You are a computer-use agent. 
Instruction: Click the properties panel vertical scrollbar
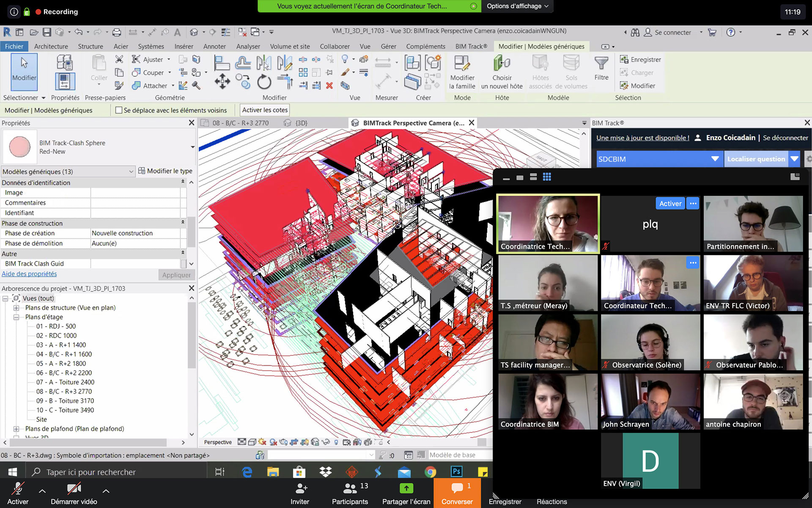pyautogui.click(x=191, y=232)
